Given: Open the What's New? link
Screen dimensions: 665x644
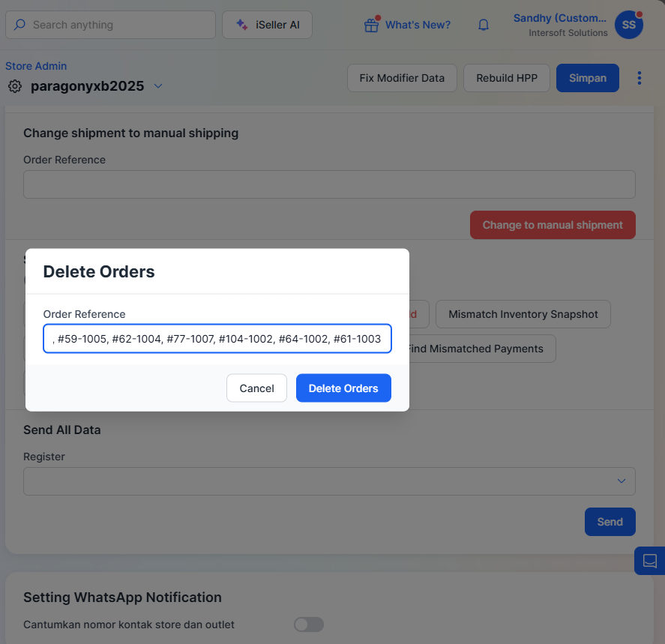Looking at the screenshot, I should pyautogui.click(x=418, y=25).
